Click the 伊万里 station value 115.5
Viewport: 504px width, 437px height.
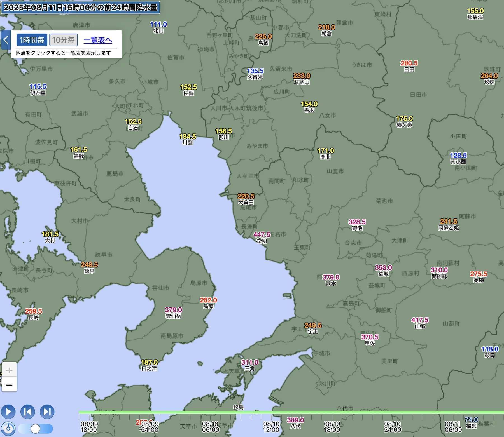coord(38,87)
